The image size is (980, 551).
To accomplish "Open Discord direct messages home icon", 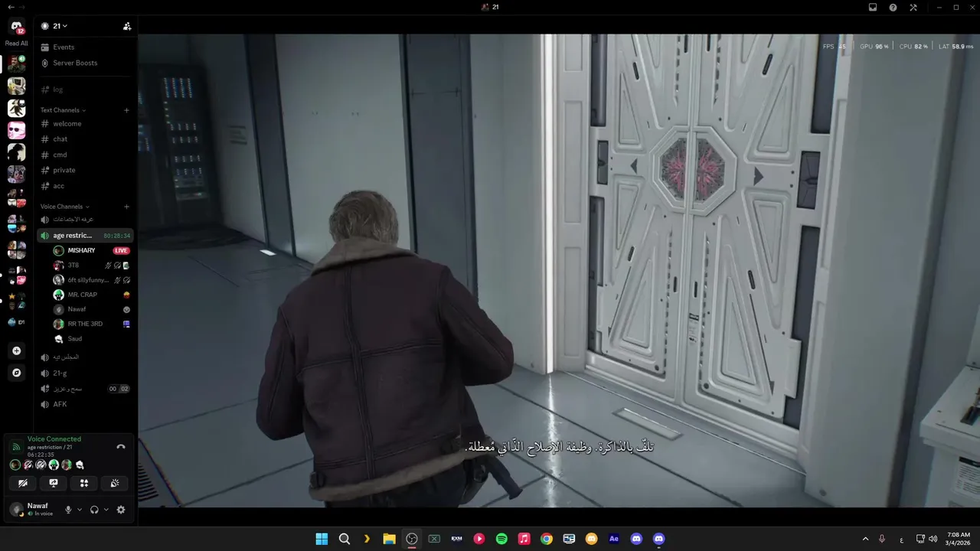I will coord(16,27).
